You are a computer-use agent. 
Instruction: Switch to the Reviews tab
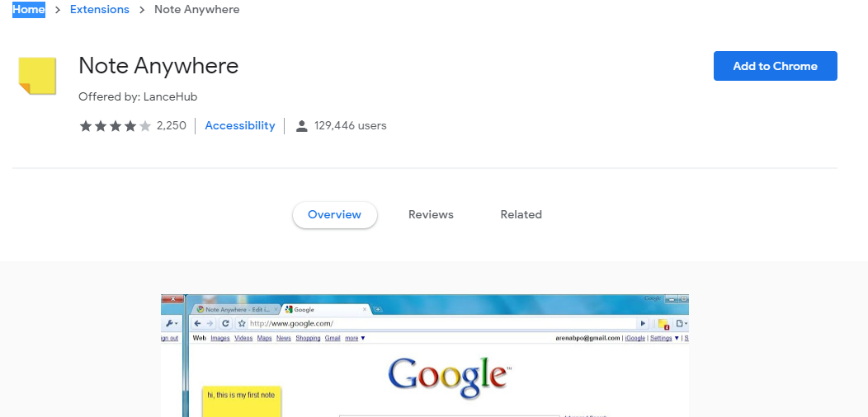431,214
